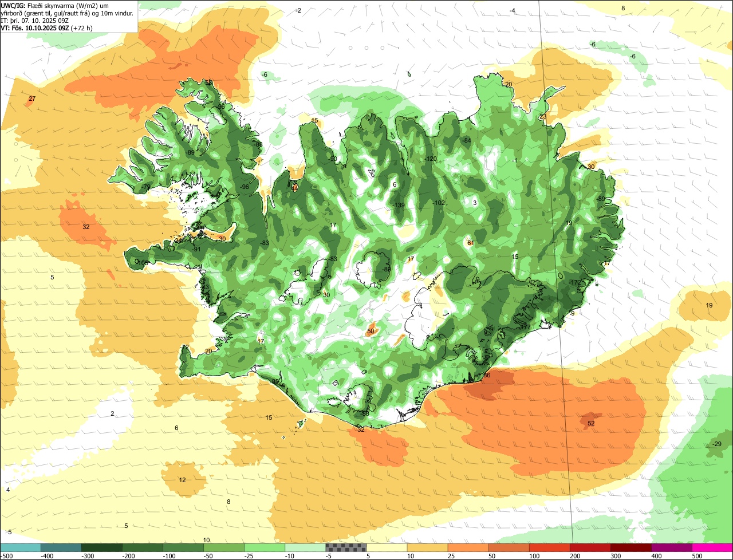
Task: Click the '500' legend label
Action: point(697,556)
